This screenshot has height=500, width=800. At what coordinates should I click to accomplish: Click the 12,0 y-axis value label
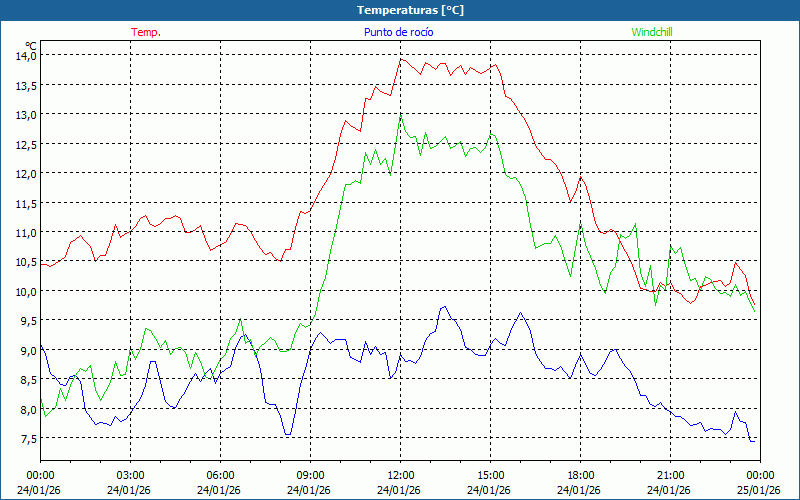pyautogui.click(x=25, y=174)
